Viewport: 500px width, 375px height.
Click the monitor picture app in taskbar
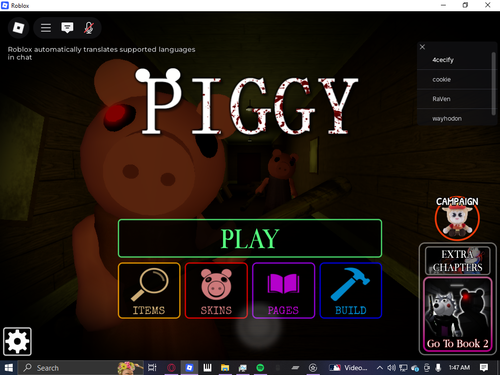coord(243,368)
